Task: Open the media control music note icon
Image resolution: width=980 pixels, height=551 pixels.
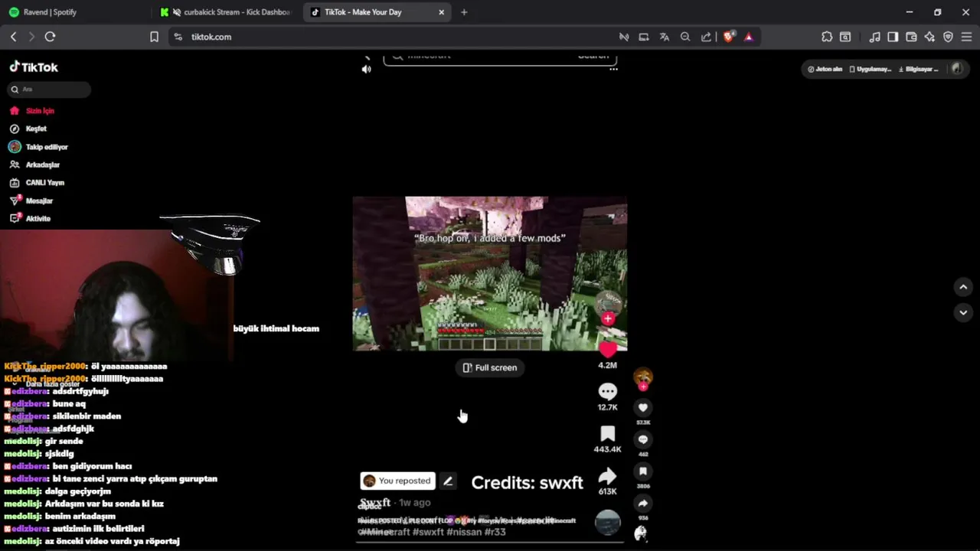Action: coord(874,37)
